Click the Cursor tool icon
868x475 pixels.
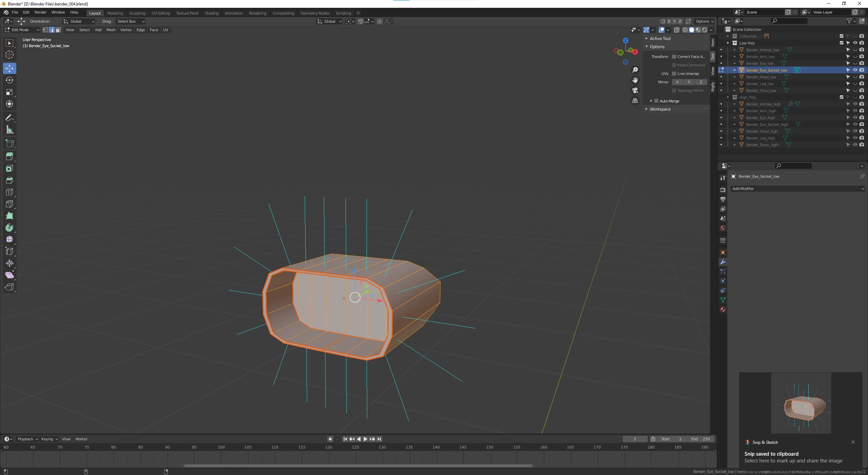click(x=9, y=55)
